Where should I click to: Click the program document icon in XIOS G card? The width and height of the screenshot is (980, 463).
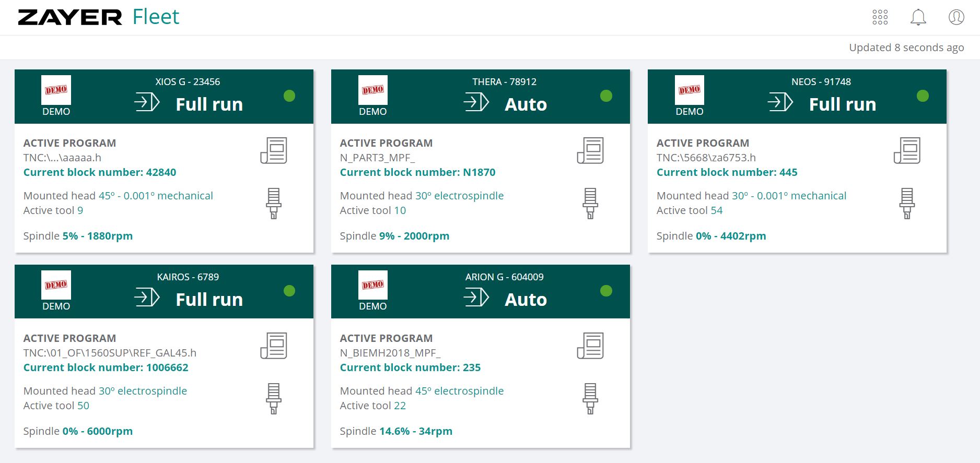pos(274,150)
